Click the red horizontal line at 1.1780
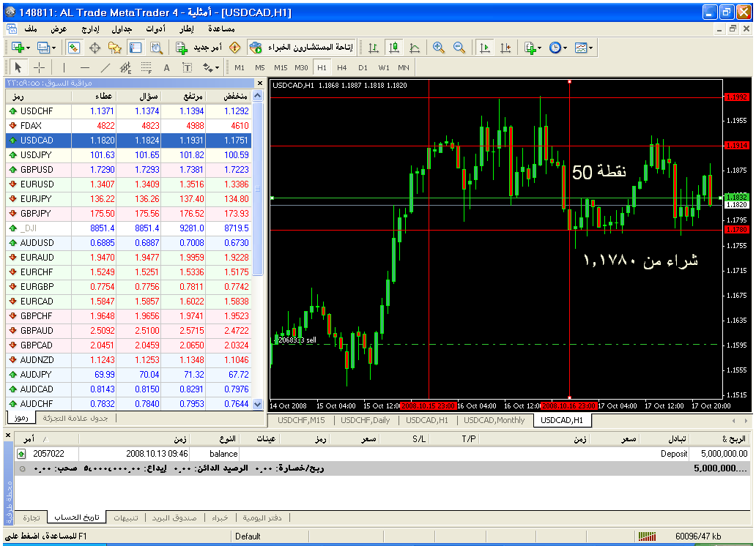756x546 pixels. (440, 230)
